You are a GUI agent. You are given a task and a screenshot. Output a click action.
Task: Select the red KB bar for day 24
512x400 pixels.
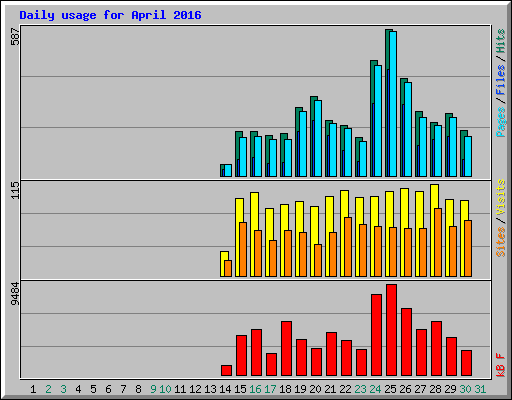[x=376, y=335]
